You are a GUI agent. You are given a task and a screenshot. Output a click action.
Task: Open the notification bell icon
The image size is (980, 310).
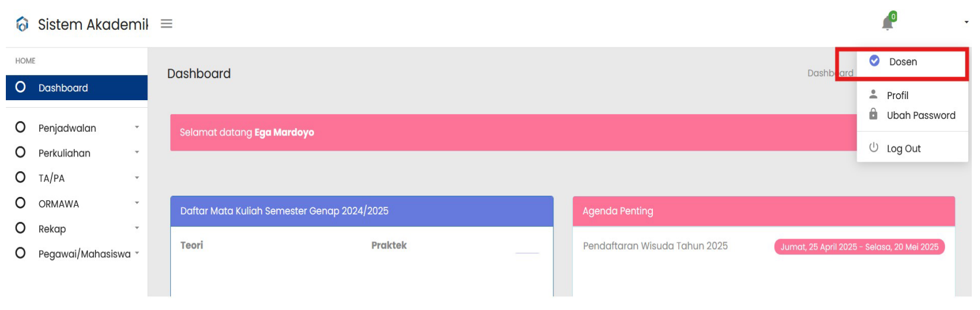pyautogui.click(x=888, y=23)
